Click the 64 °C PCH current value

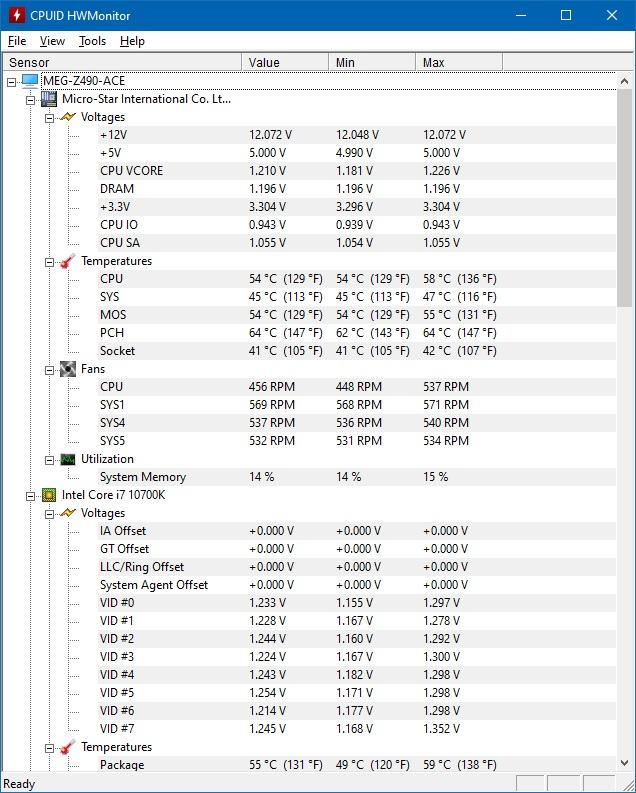tap(286, 333)
